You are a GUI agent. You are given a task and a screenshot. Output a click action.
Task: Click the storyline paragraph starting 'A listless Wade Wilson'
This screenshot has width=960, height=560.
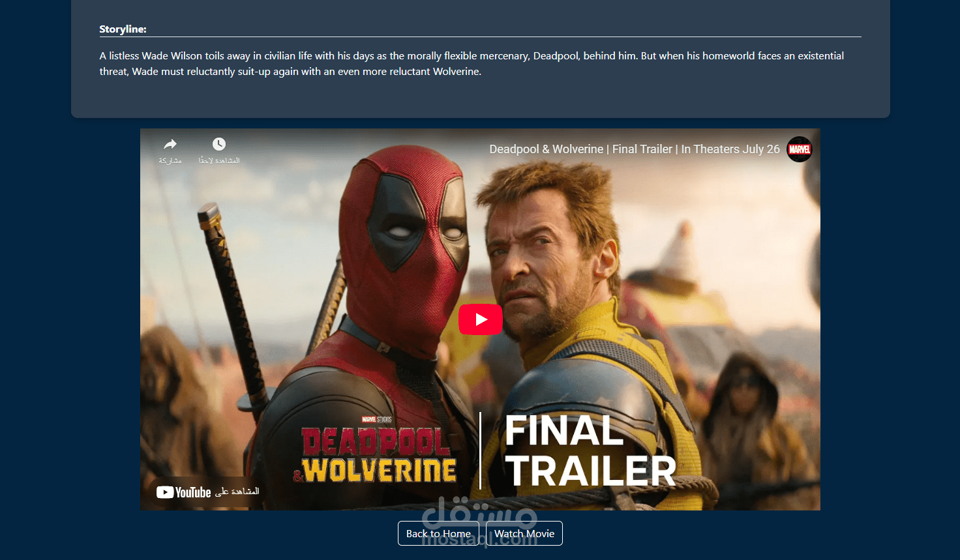[x=472, y=64]
